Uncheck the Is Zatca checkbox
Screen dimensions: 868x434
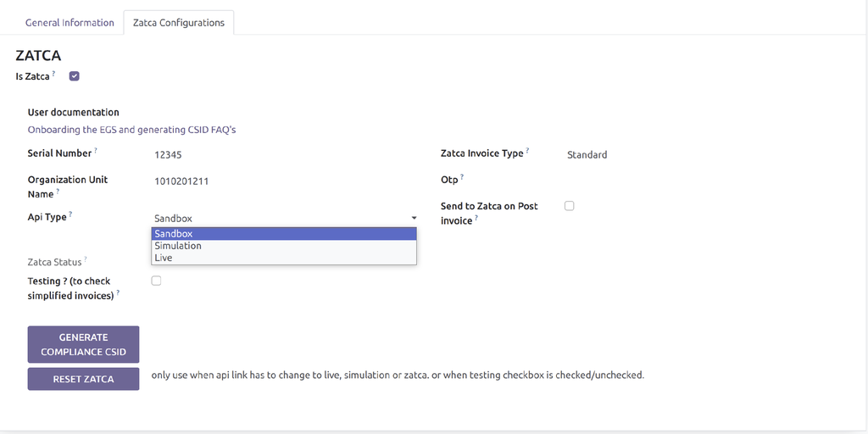coord(75,76)
